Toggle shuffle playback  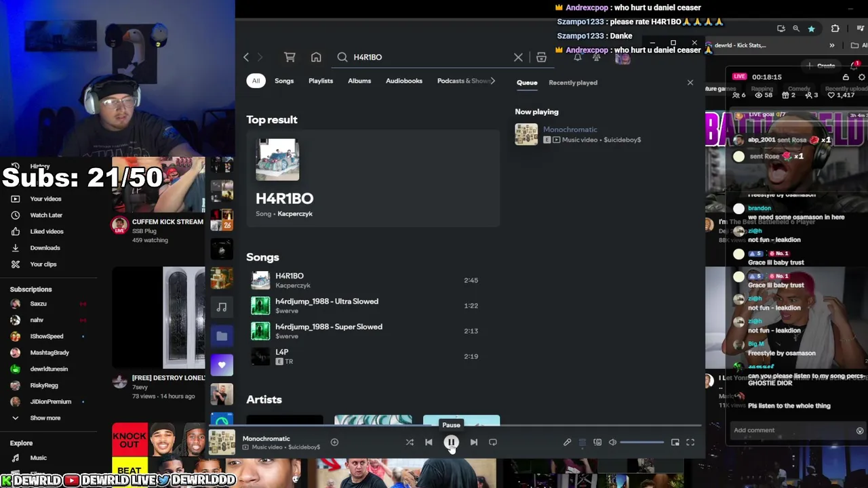click(x=410, y=443)
